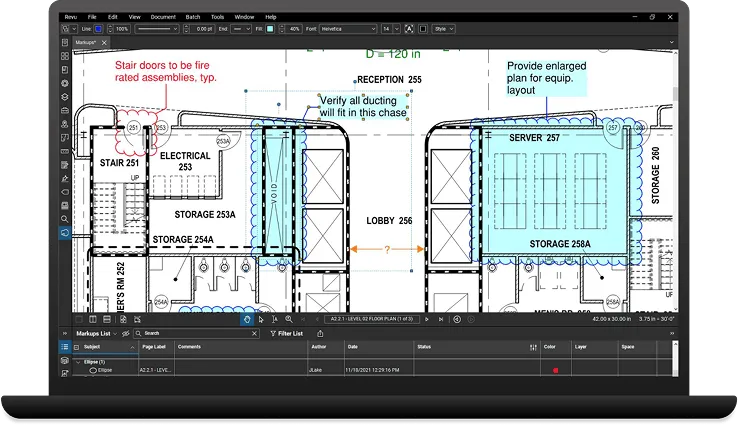Viewport: 738px width, 426px height.
Task: Toggle the dimmer icon in navigation bar
Action: (137, 319)
